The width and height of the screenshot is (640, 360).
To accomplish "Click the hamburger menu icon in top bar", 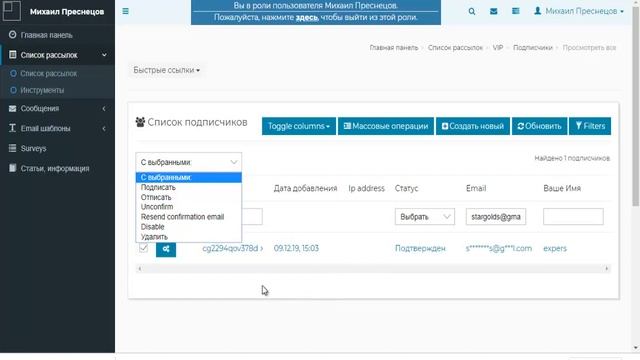I will (125, 11).
